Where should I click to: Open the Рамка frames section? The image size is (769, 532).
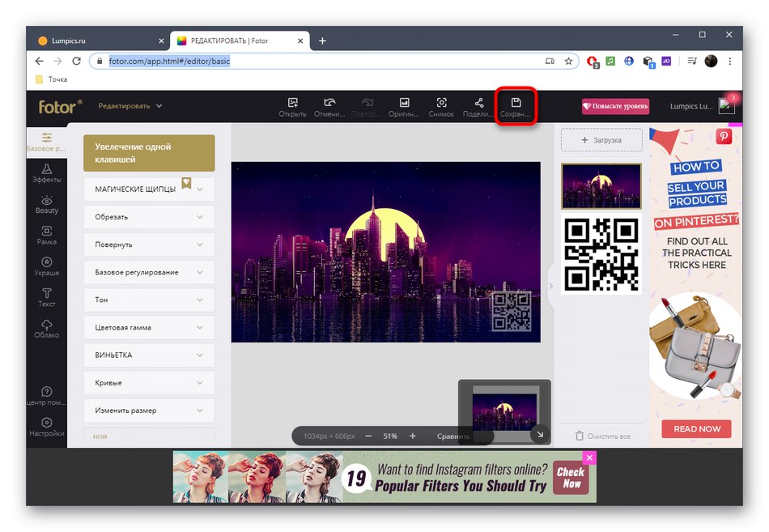click(47, 236)
